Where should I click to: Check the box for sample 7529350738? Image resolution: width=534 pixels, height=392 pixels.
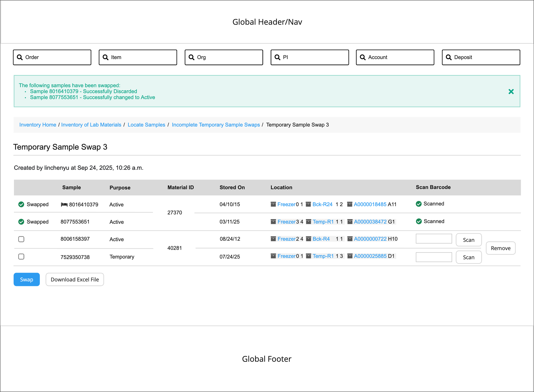[21, 257]
